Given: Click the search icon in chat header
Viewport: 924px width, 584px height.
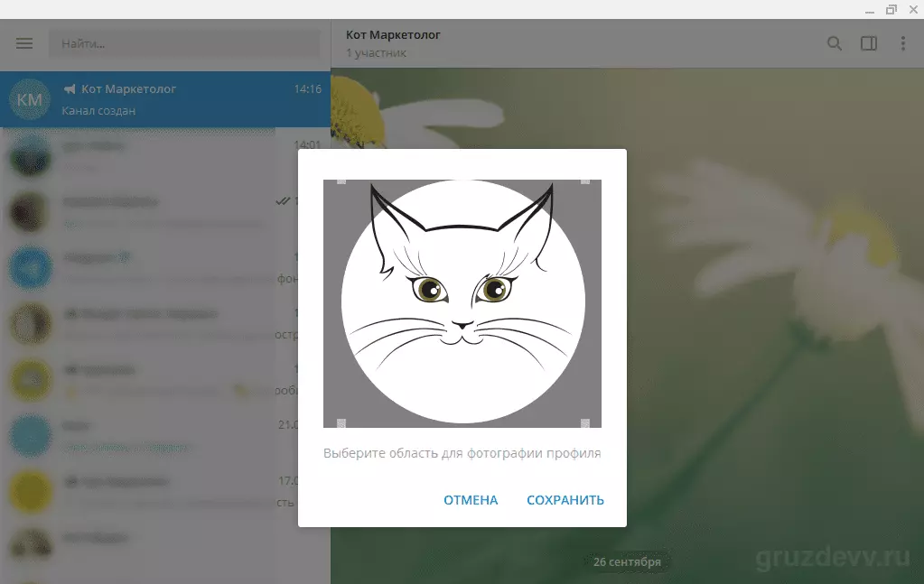Looking at the screenshot, I should point(834,43).
